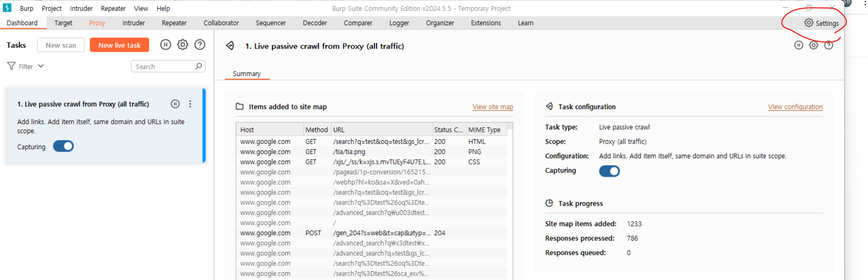Pause task from details header icon
Screen dimensions: 868x280
coord(799,45)
